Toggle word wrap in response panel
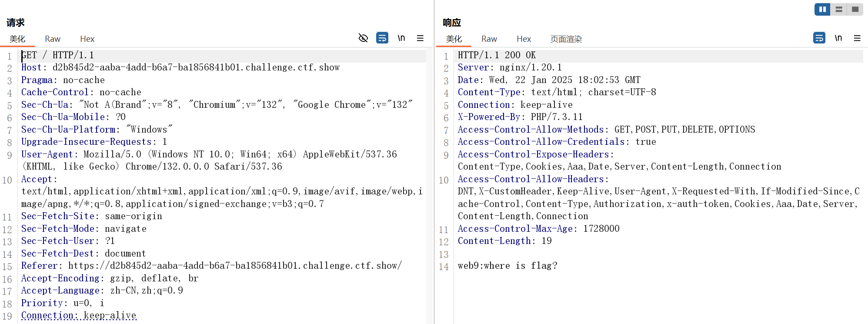 tap(819, 38)
